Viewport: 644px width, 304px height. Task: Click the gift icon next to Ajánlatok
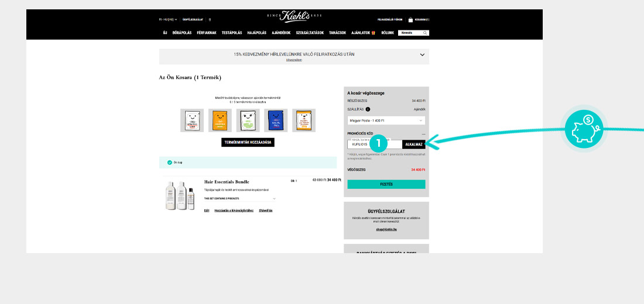374,33
